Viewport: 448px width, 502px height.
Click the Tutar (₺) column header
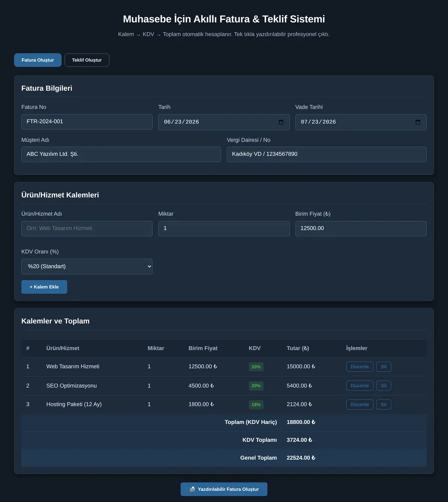click(298, 348)
